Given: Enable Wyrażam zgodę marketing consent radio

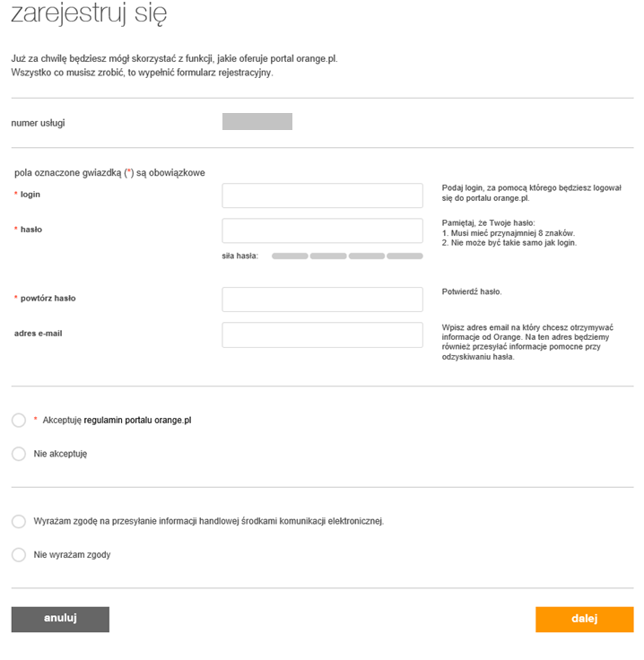Looking at the screenshot, I should pos(19,521).
